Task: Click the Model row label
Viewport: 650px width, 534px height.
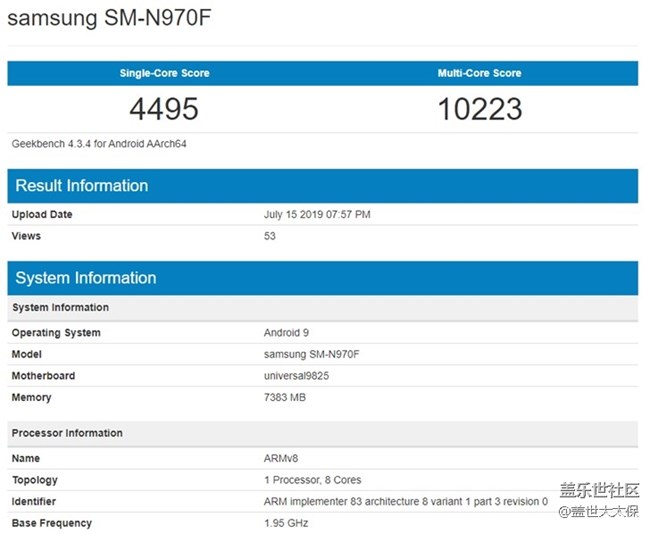Action: click(27, 354)
